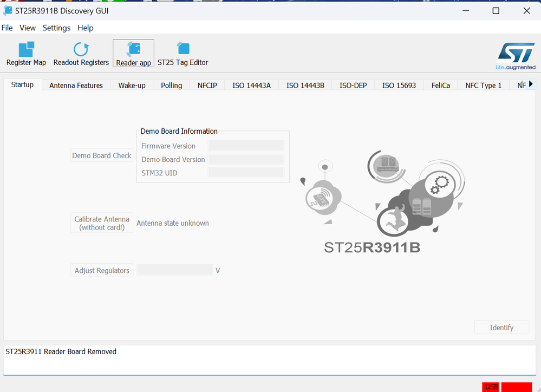Open the Register Map tool
The height and width of the screenshot is (392, 541).
26,54
